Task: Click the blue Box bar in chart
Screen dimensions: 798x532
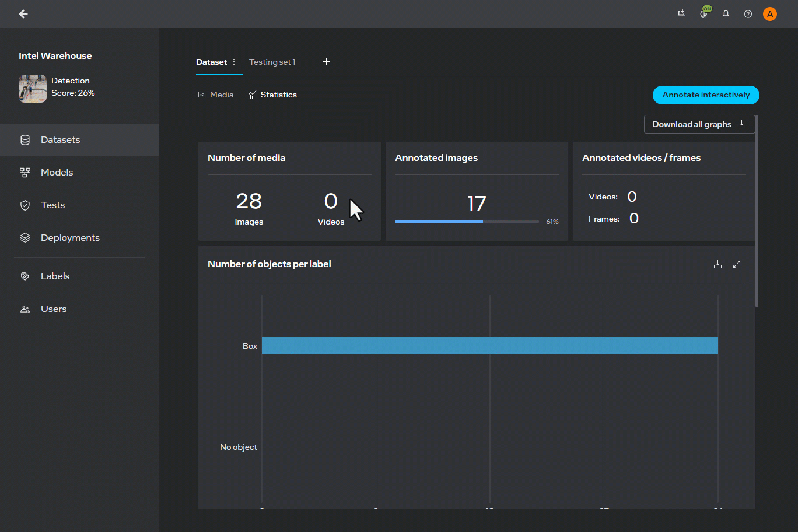Action: tap(489, 345)
